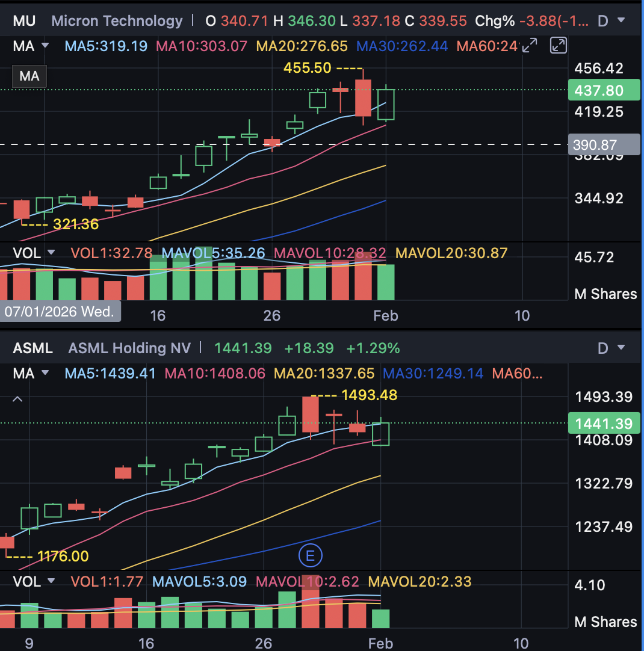
Task: Click the MU Chg% -3.88 value
Action: 554,21
